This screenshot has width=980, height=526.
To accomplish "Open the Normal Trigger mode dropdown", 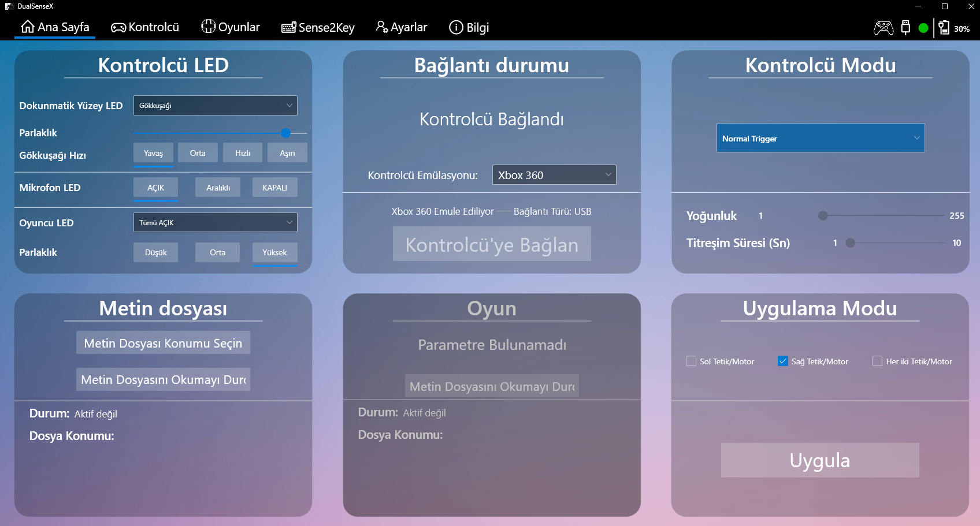I will (821, 138).
